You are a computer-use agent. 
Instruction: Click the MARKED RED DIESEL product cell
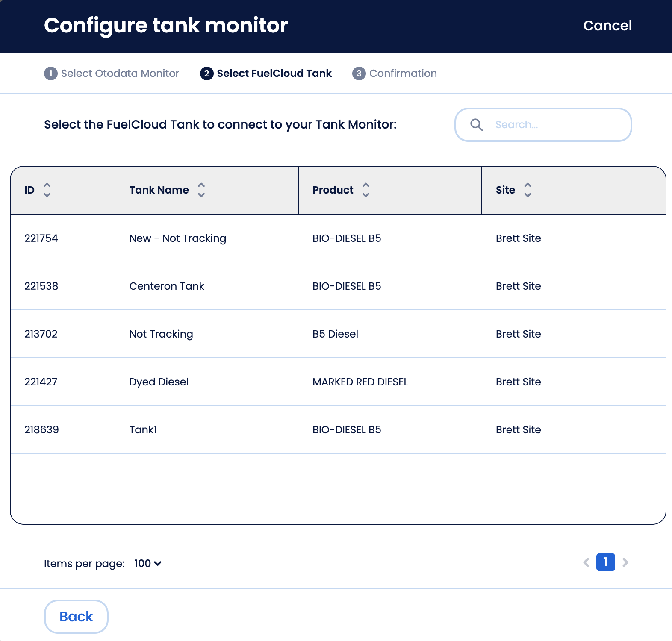[360, 382]
